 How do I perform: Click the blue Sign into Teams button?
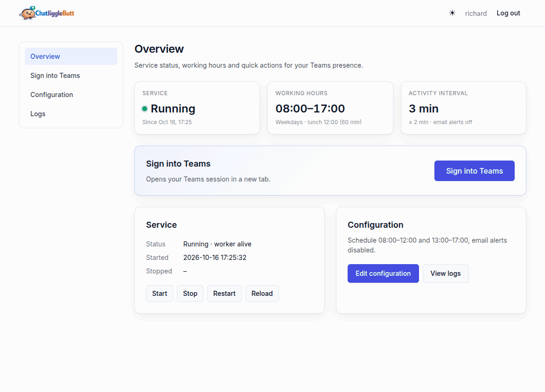(475, 171)
